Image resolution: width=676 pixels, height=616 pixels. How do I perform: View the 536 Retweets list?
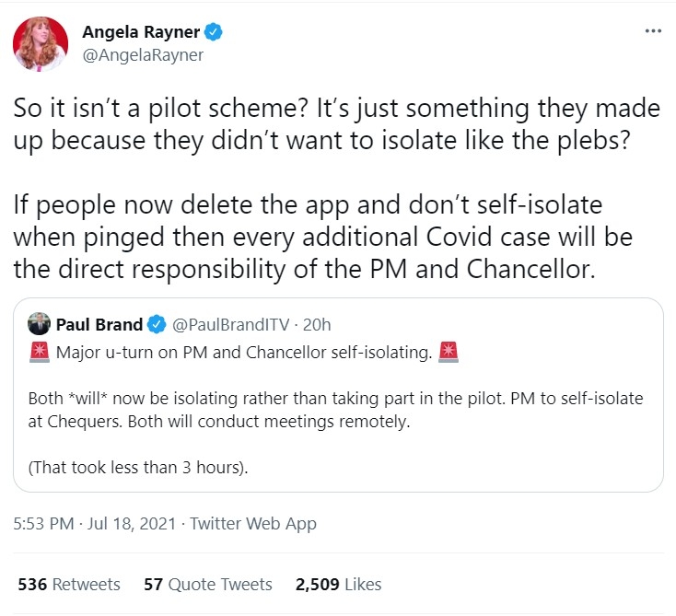coord(69,584)
